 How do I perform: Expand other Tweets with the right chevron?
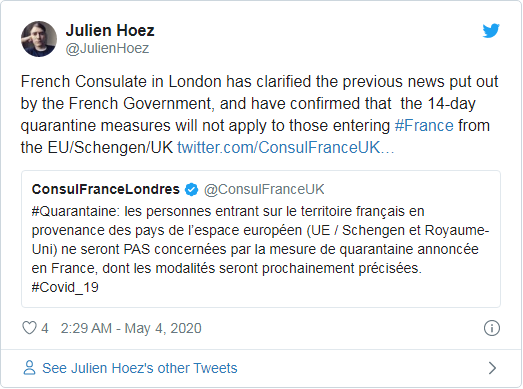pyautogui.click(x=492, y=368)
